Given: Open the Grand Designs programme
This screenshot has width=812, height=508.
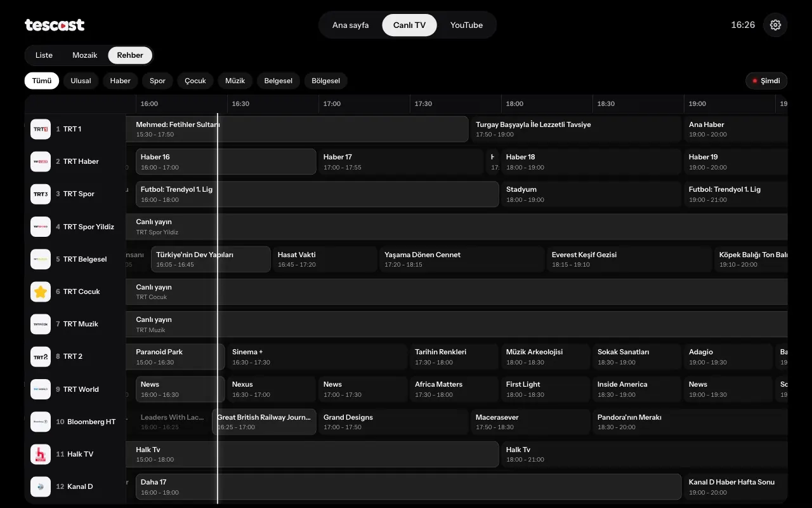Looking at the screenshot, I should pos(393,422).
